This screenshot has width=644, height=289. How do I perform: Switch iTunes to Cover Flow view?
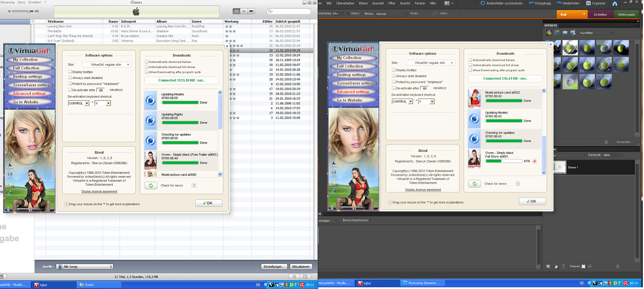[x=252, y=11]
